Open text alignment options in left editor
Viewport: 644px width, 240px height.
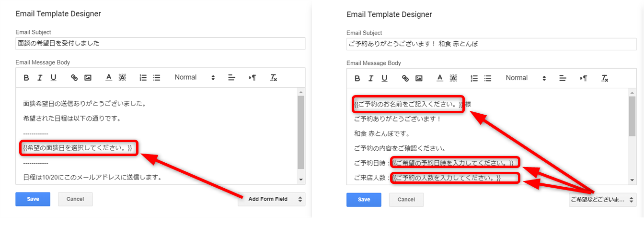pyautogui.click(x=231, y=78)
